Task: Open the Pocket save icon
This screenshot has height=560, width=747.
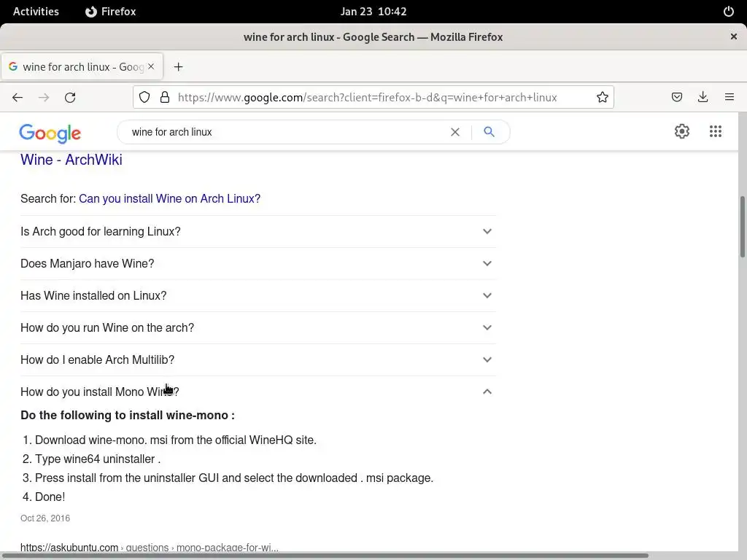Action: click(x=677, y=97)
